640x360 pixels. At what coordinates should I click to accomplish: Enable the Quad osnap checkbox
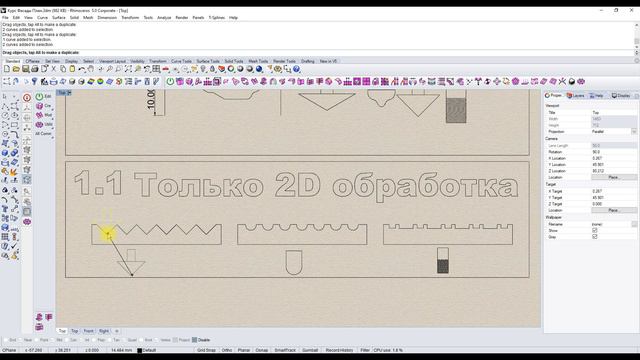pos(124,340)
